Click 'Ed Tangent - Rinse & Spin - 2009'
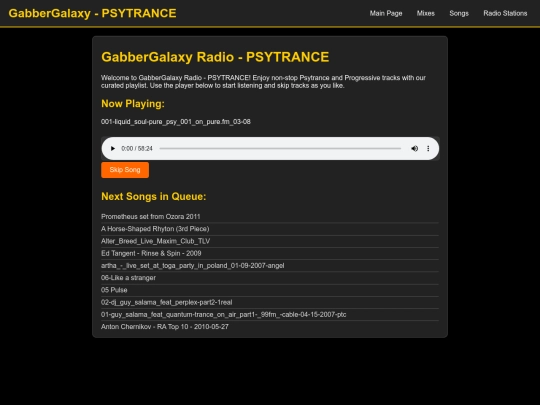This screenshot has width=540, height=405. [x=270, y=253]
